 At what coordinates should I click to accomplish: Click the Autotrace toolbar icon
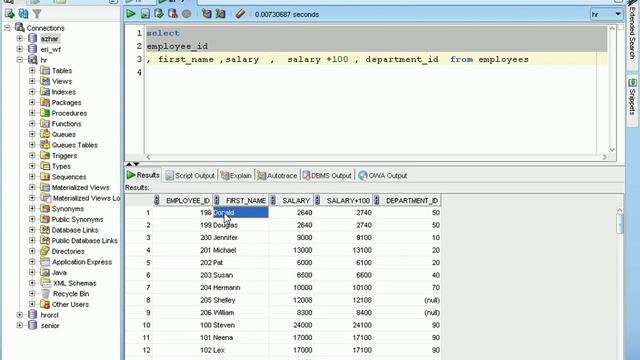tap(220, 14)
